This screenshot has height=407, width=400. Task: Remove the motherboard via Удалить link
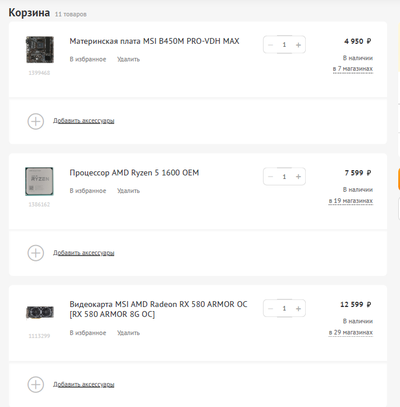click(x=128, y=59)
